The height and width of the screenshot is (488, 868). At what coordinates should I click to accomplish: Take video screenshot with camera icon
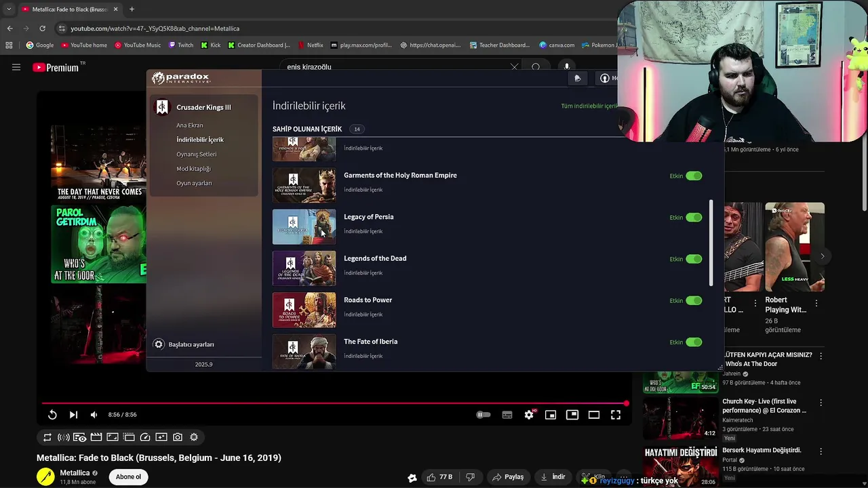click(178, 437)
